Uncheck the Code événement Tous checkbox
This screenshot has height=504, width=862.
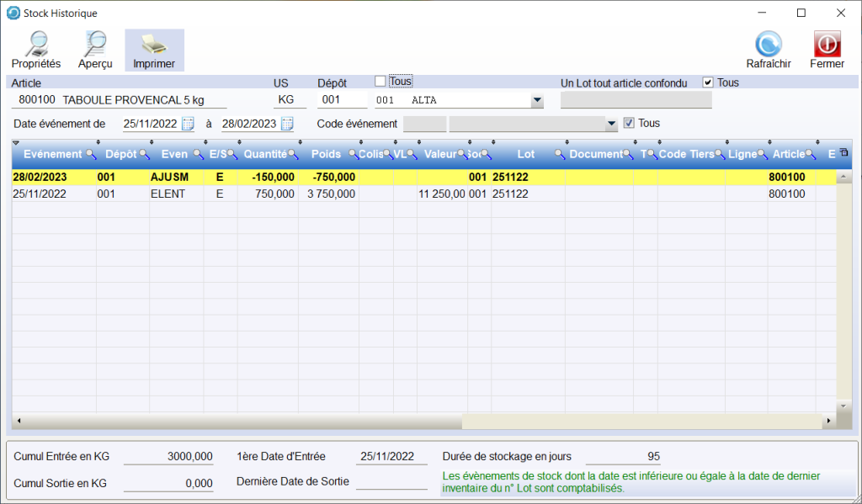click(628, 124)
